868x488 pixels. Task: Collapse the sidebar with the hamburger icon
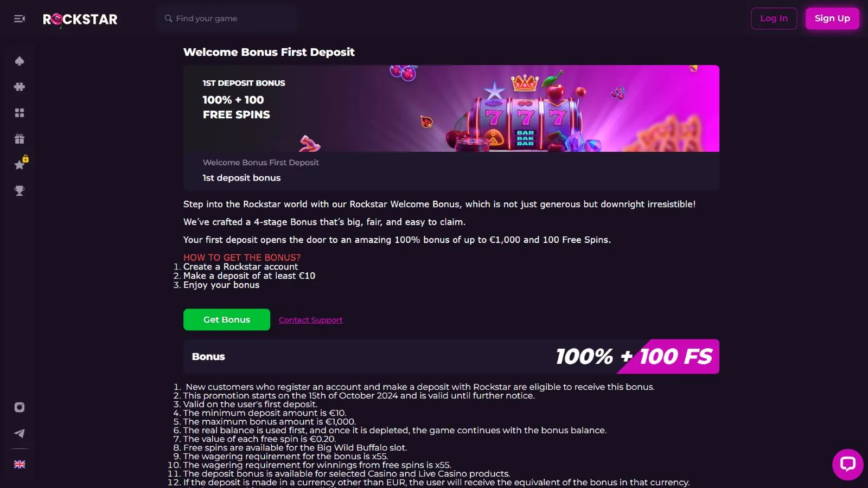(x=20, y=18)
